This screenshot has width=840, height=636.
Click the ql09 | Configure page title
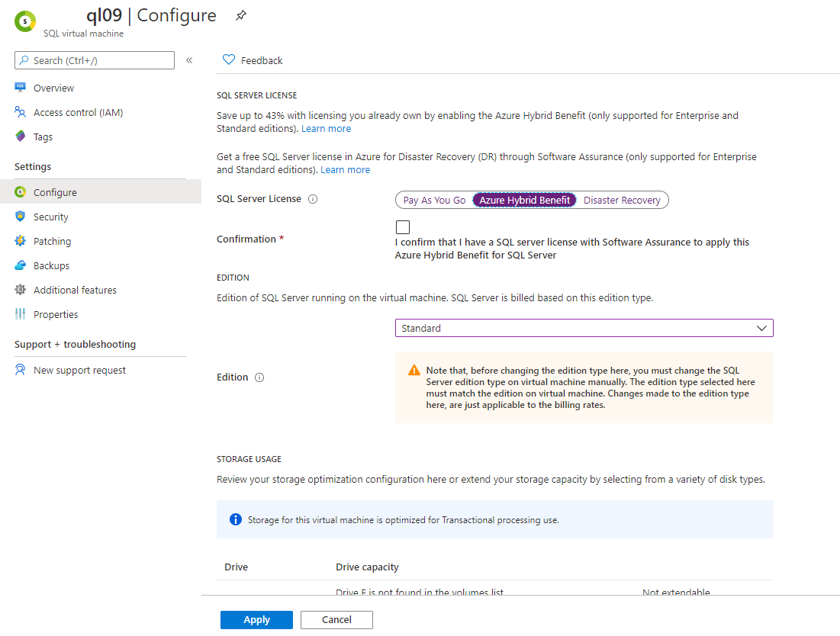[x=151, y=15]
